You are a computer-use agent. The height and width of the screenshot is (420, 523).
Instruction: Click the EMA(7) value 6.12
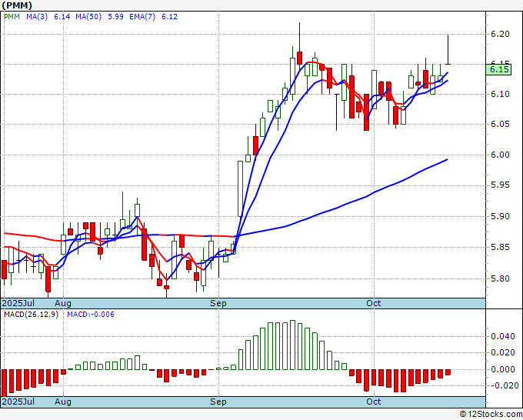(x=169, y=17)
